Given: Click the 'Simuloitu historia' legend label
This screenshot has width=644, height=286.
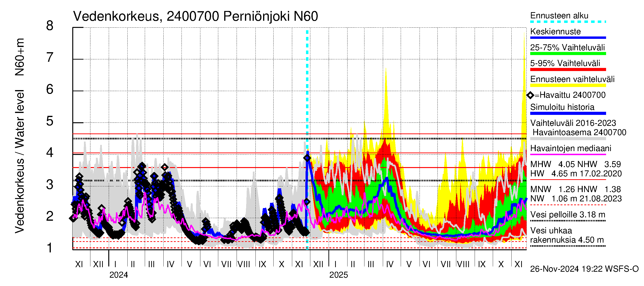Looking at the screenshot, I should tap(562, 107).
